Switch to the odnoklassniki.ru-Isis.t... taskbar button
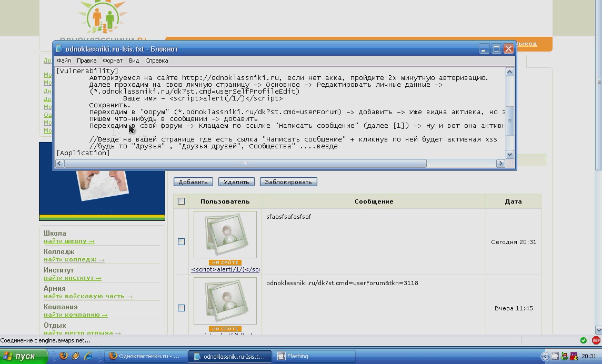The width and height of the screenshot is (602, 364). pos(230,356)
